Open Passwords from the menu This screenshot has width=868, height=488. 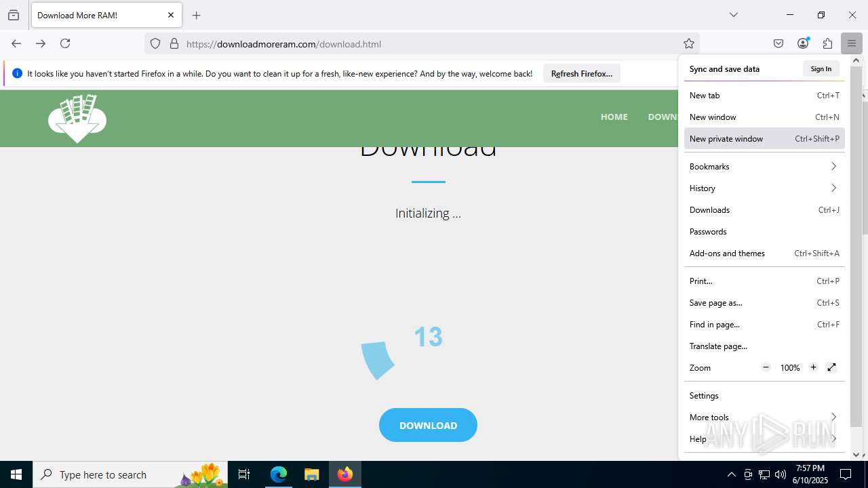coord(764,232)
